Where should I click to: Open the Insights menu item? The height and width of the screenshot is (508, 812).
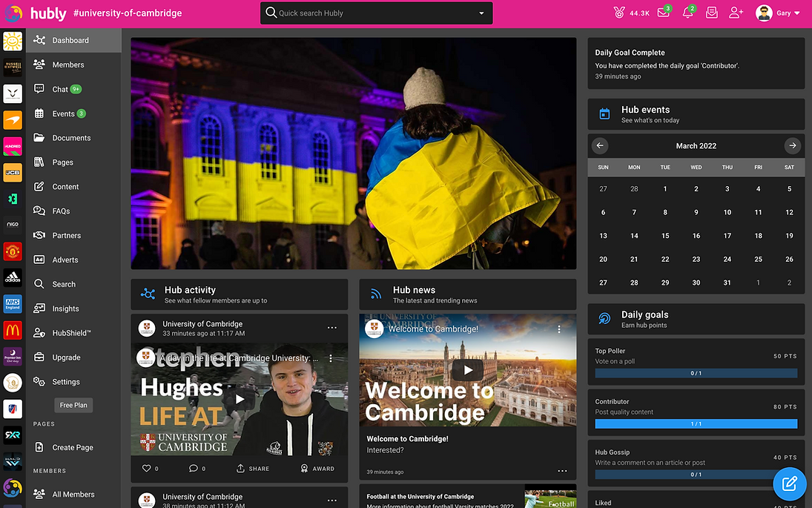pos(73,308)
